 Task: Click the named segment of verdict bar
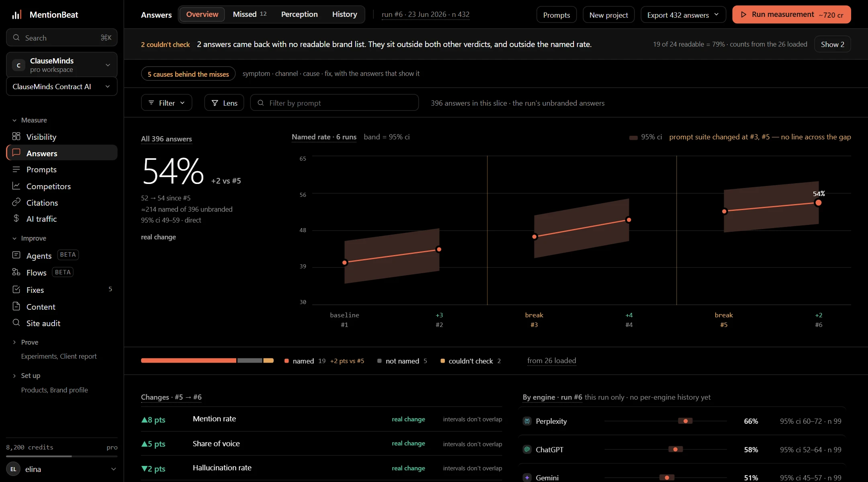(188, 361)
